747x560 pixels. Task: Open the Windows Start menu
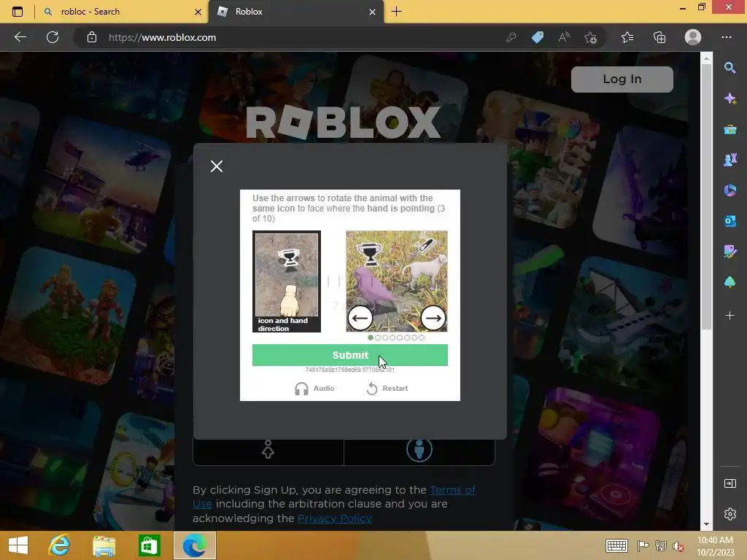[x=18, y=545]
